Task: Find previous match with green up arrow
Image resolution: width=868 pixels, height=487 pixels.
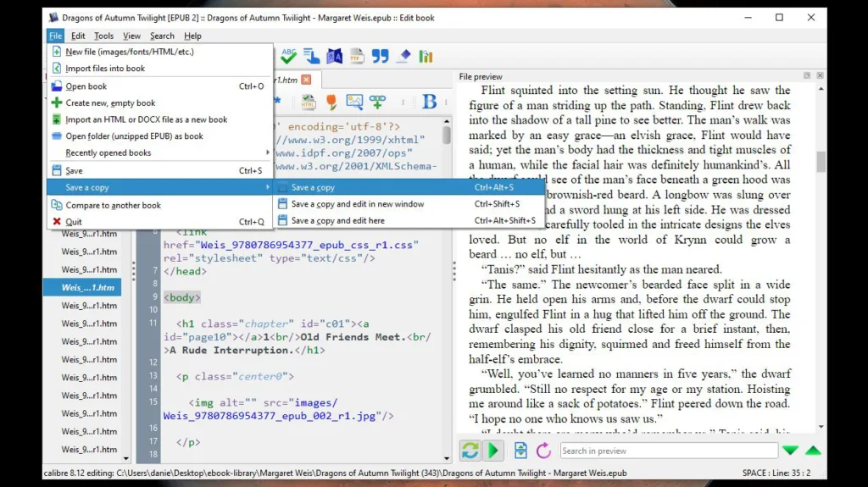Action: [813, 451]
